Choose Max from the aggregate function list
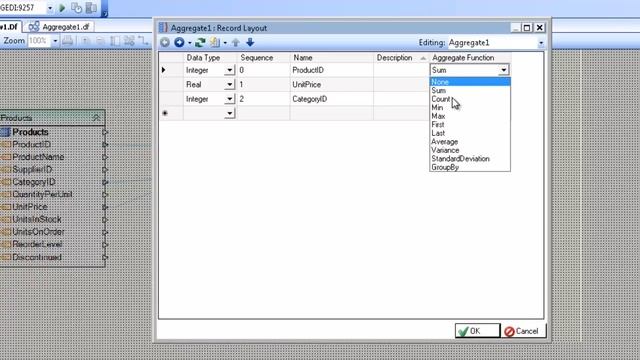 470,116
